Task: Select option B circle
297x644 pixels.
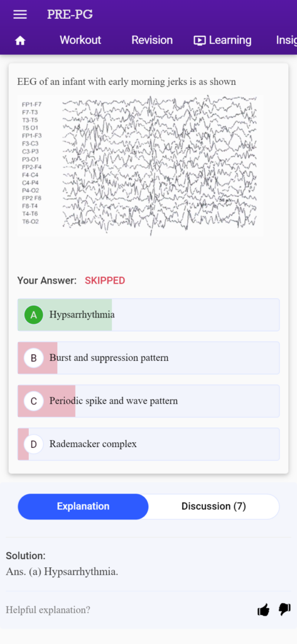Action: click(34, 358)
